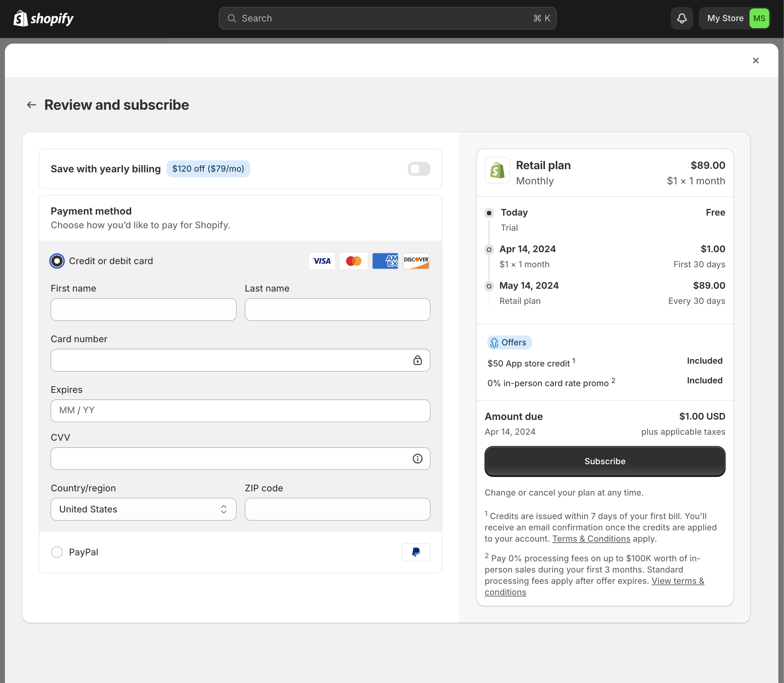
Task: Click the lock icon in card number field
Action: (418, 360)
